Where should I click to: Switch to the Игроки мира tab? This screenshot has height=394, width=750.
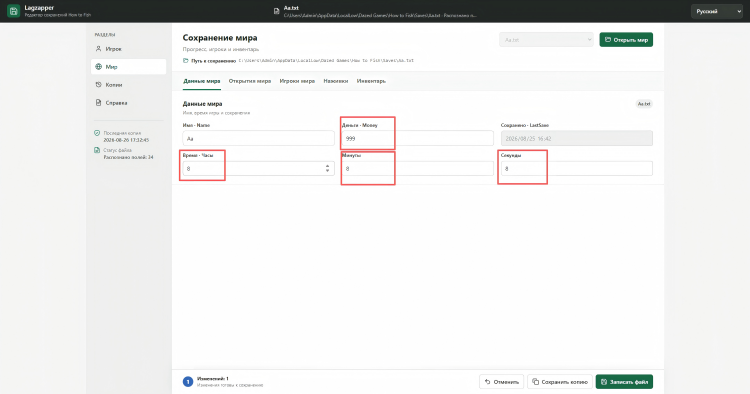(x=297, y=81)
